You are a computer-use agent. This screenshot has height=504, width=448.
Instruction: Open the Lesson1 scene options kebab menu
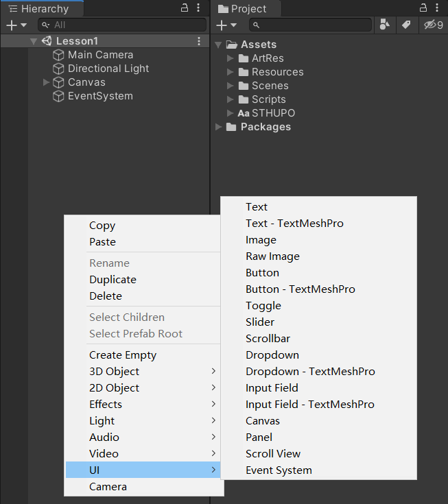coord(199,41)
